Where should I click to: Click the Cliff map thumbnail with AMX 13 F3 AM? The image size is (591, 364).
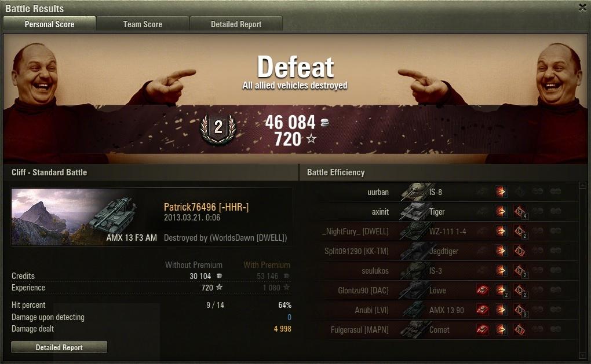click(x=85, y=217)
